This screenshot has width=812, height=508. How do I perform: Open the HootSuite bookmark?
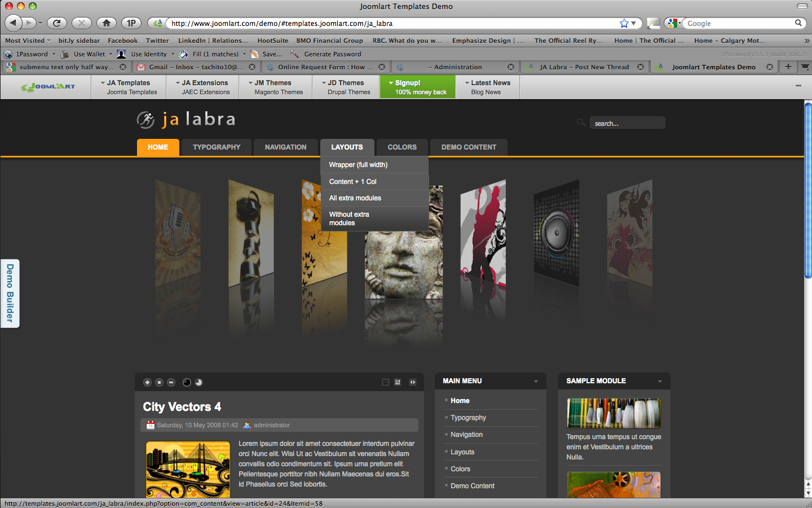273,41
